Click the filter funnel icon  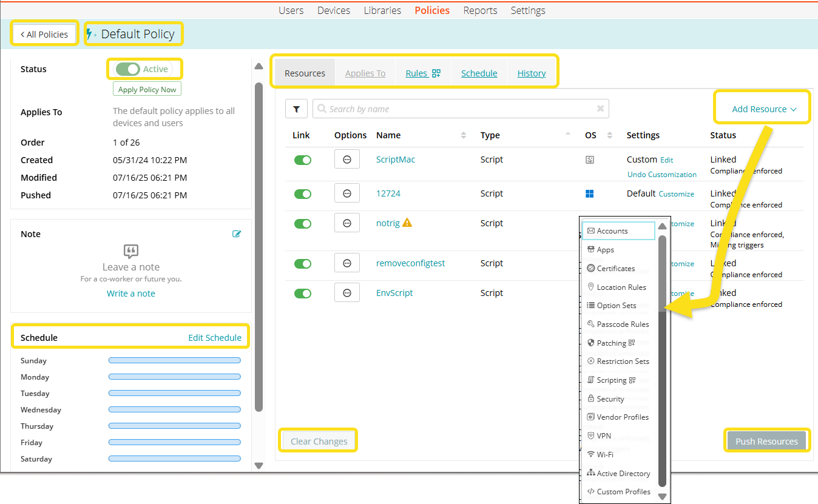(x=296, y=109)
